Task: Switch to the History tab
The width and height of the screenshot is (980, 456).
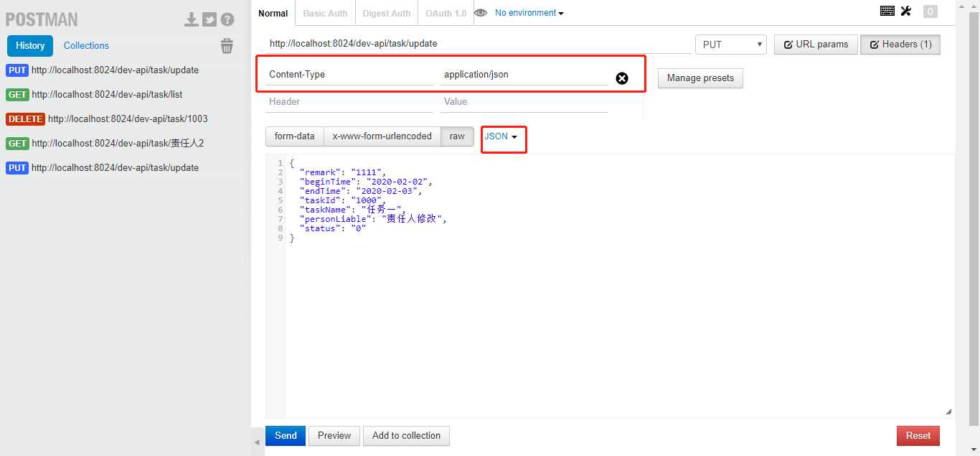Action: click(30, 45)
